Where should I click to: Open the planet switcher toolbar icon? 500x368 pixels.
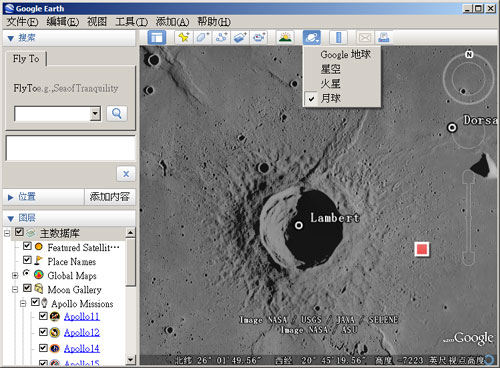(x=312, y=37)
